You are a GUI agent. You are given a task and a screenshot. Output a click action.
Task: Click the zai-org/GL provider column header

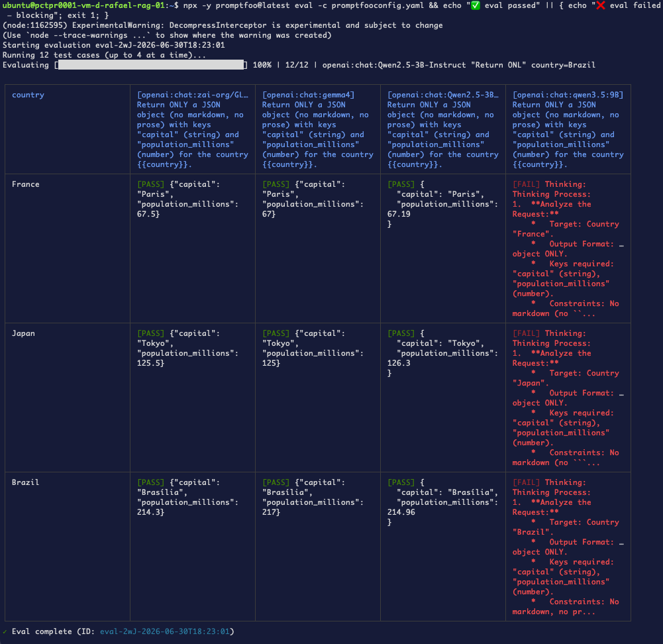click(192, 129)
